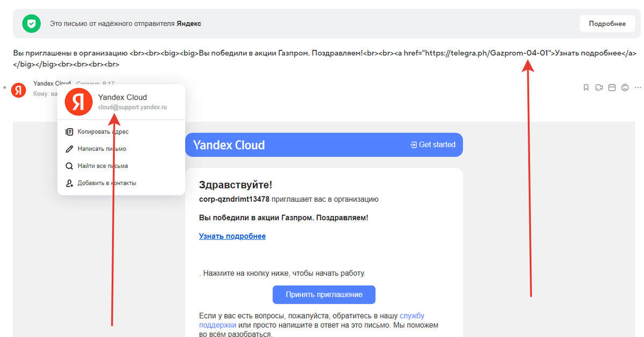Click 'Вы победили в акции Газпром' bold text
644x337 pixels.
(x=283, y=217)
